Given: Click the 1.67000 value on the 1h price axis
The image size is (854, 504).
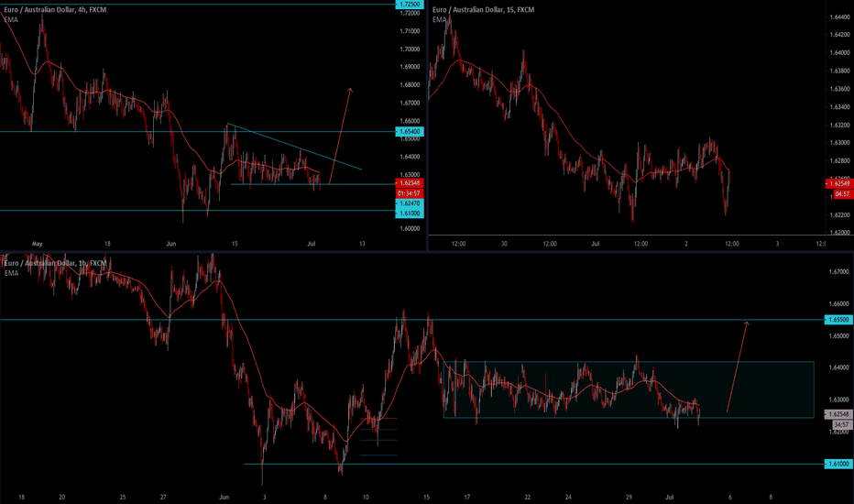Looking at the screenshot, I should point(839,271).
